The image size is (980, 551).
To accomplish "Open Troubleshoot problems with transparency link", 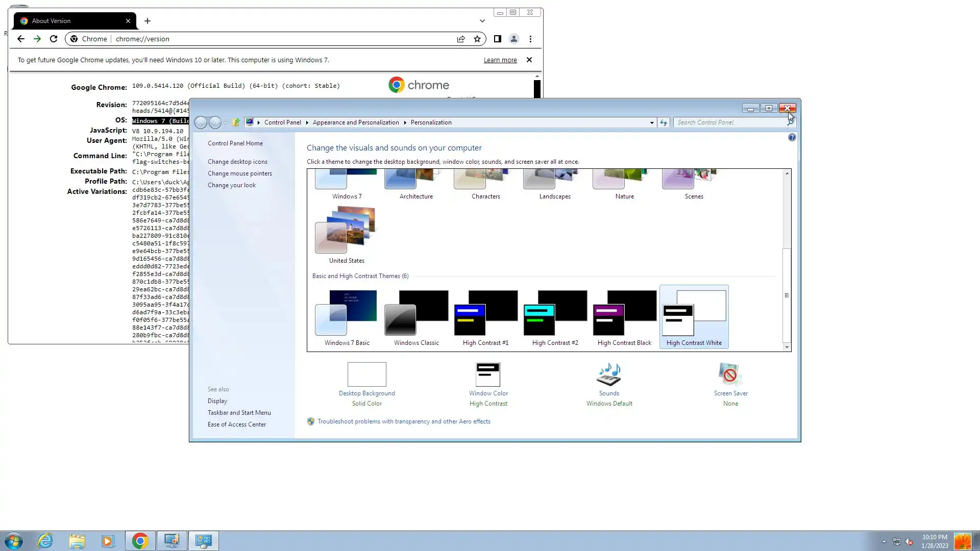I will [x=403, y=421].
